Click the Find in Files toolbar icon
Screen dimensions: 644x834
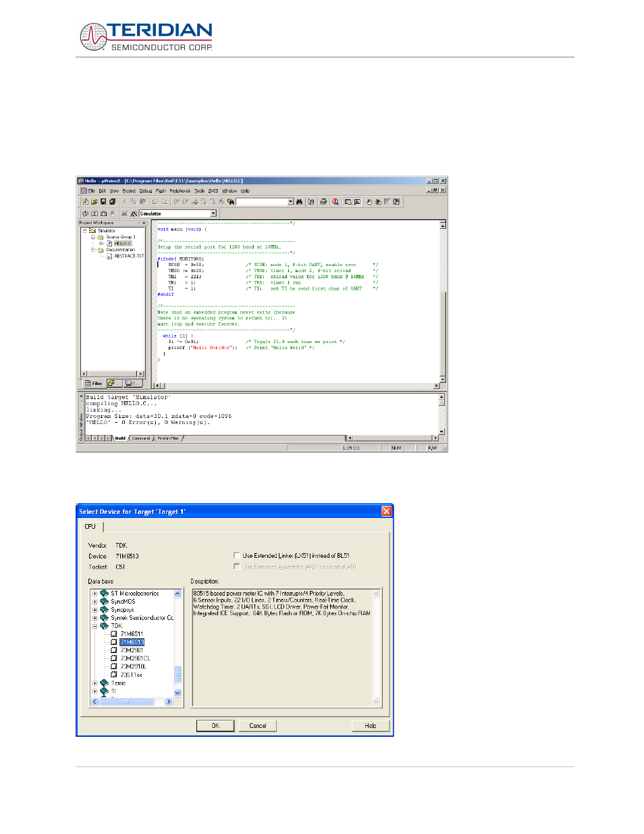pyautogui.click(x=231, y=202)
